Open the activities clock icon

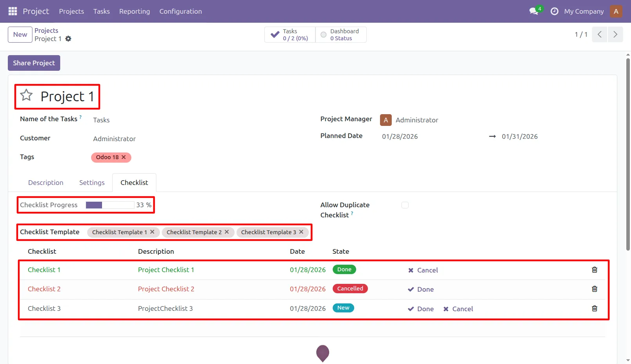click(x=554, y=11)
